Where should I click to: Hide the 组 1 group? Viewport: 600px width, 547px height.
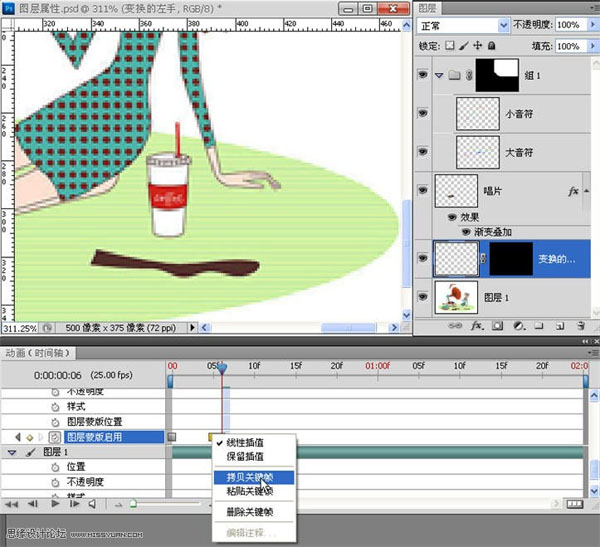pos(422,74)
